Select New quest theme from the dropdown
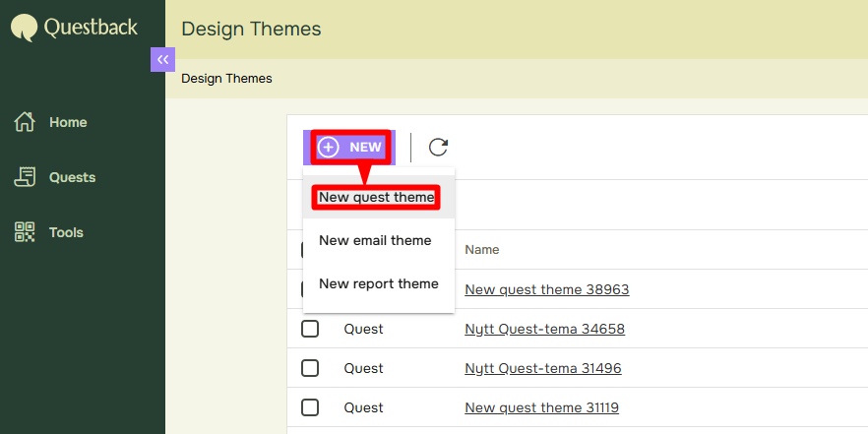 (x=376, y=197)
